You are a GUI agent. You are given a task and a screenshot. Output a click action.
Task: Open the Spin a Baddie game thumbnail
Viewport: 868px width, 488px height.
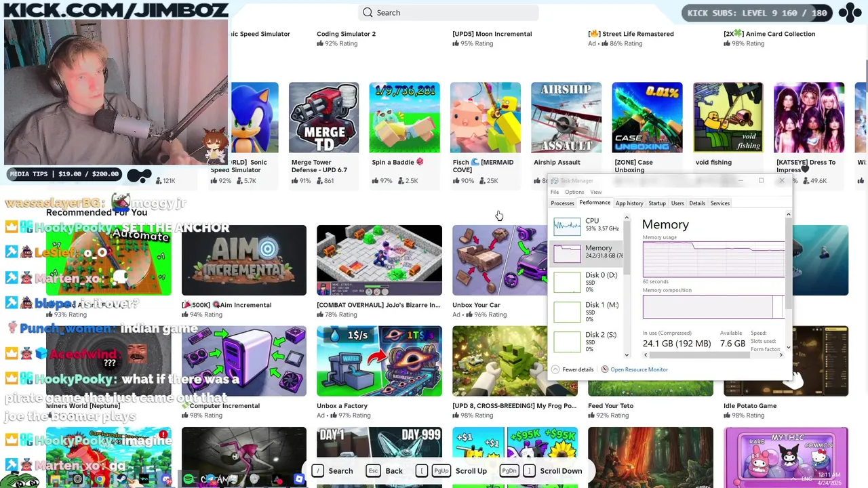click(x=404, y=117)
